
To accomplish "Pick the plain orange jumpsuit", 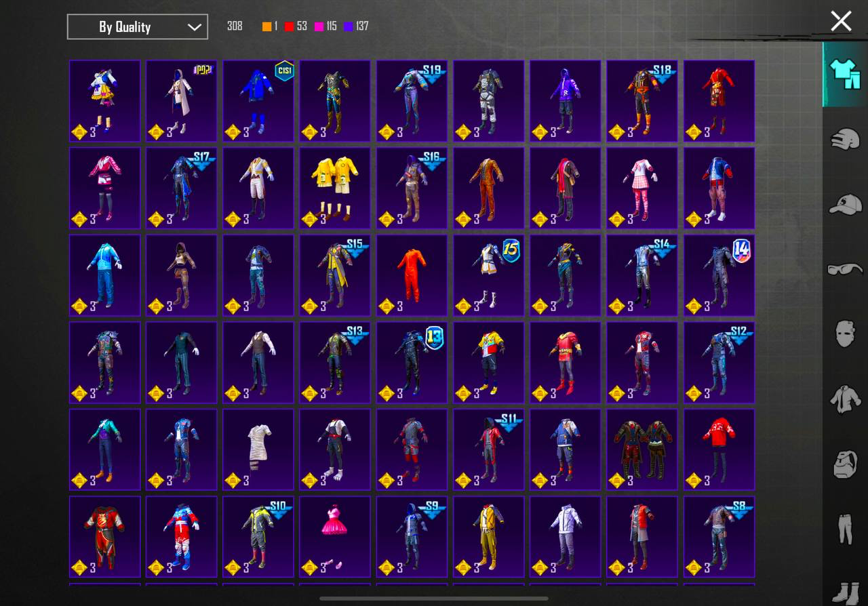I will (412, 275).
